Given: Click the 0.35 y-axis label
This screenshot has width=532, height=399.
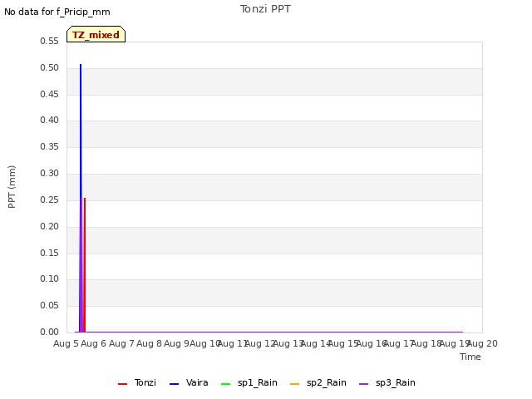Looking at the screenshot, I should coord(49,146).
